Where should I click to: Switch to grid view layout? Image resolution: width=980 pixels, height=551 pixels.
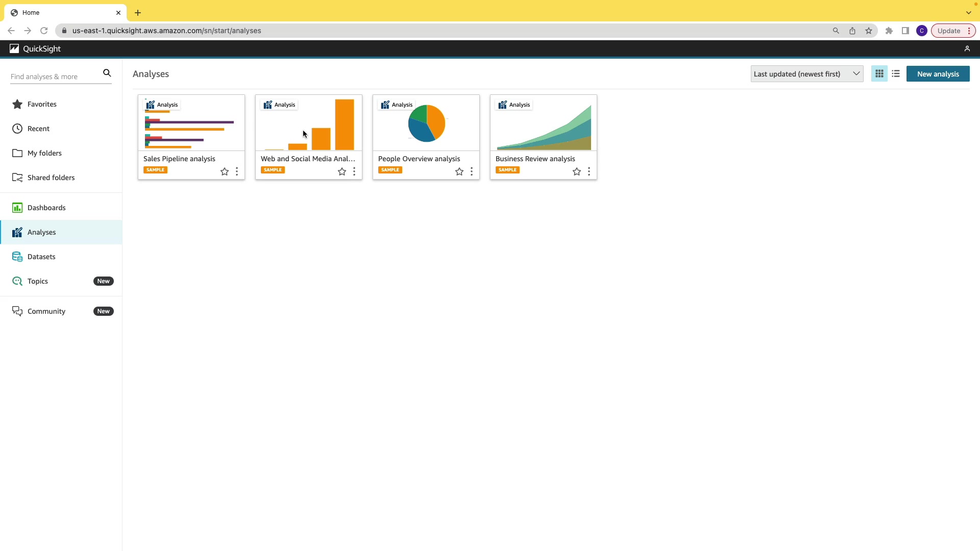click(879, 74)
